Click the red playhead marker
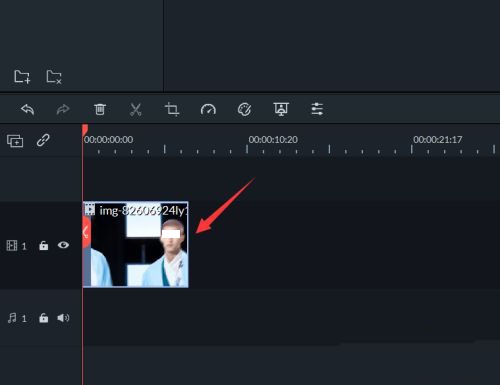Screen dimensions: 500x385 click(x=85, y=130)
